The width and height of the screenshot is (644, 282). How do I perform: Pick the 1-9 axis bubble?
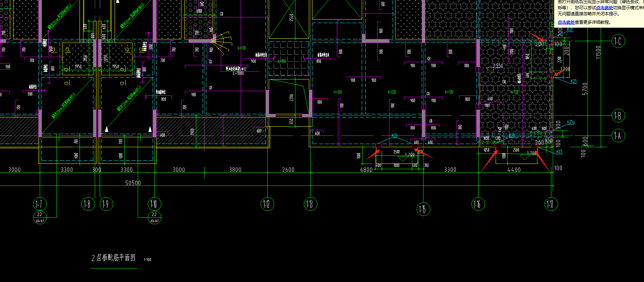106,204
